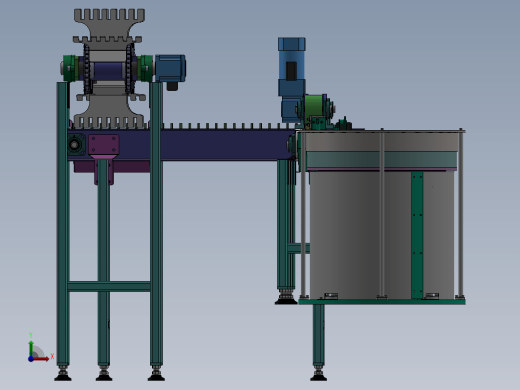
Task: Select the green vertical strip on the tank
Action: tap(417, 235)
